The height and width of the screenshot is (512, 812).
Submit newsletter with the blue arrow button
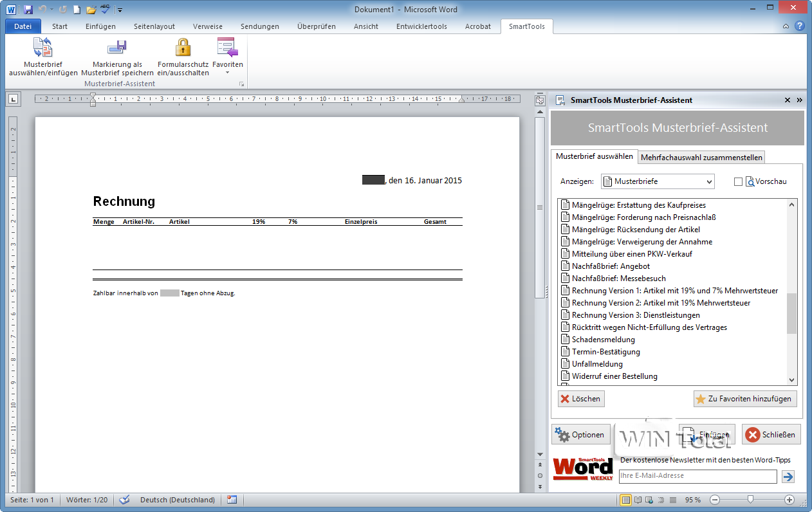pos(788,477)
